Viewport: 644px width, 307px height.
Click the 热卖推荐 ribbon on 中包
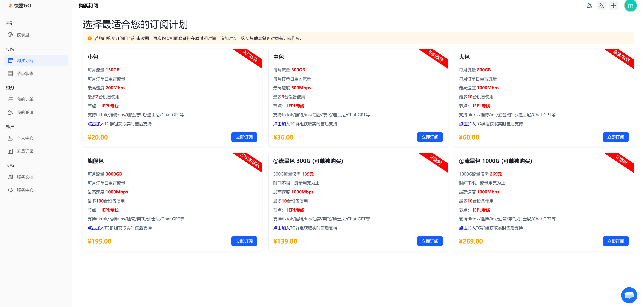[x=436, y=56]
